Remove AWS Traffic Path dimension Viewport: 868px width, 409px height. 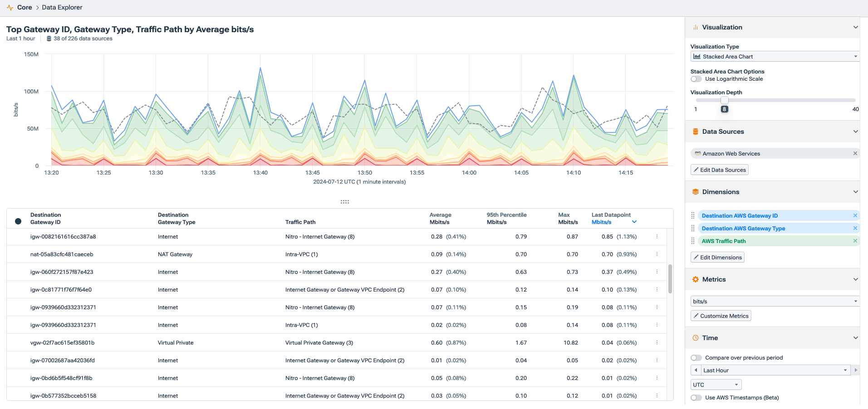point(855,241)
